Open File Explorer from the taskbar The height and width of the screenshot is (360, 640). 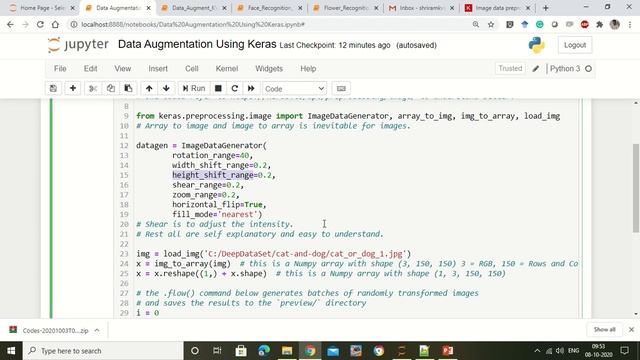(x=287, y=351)
